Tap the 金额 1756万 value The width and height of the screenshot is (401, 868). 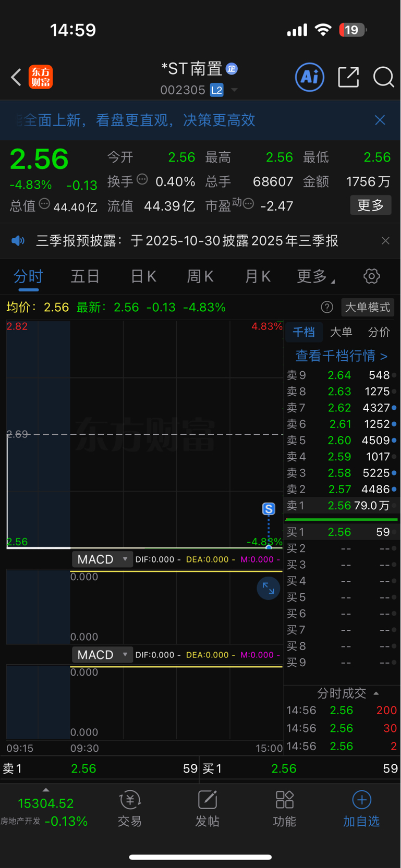[368, 181]
